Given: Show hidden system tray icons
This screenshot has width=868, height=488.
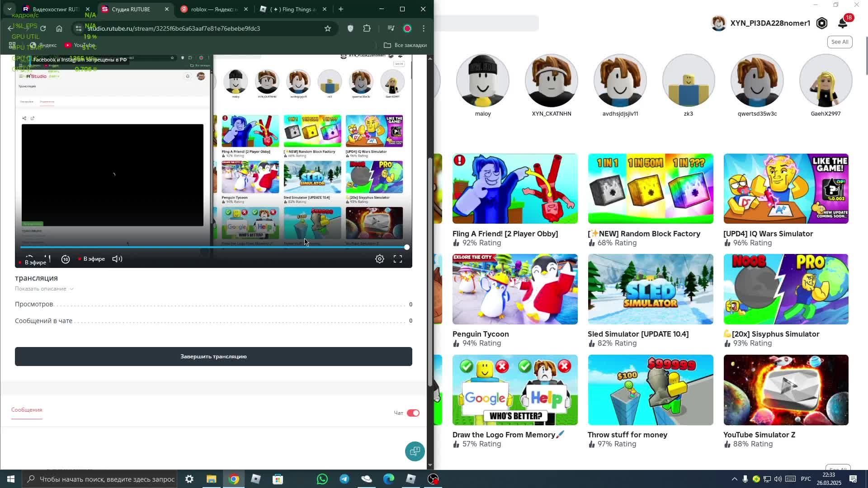Looking at the screenshot, I should pyautogui.click(x=734, y=479).
